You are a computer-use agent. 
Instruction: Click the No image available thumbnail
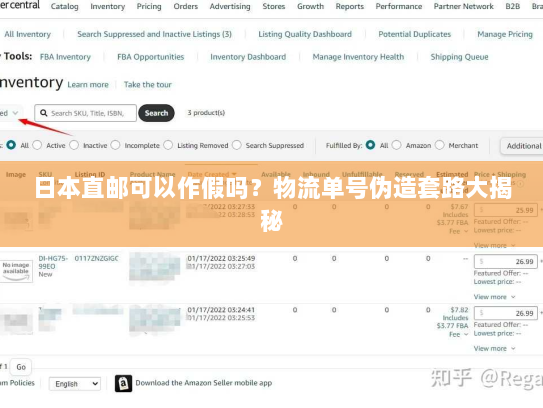pos(16,271)
